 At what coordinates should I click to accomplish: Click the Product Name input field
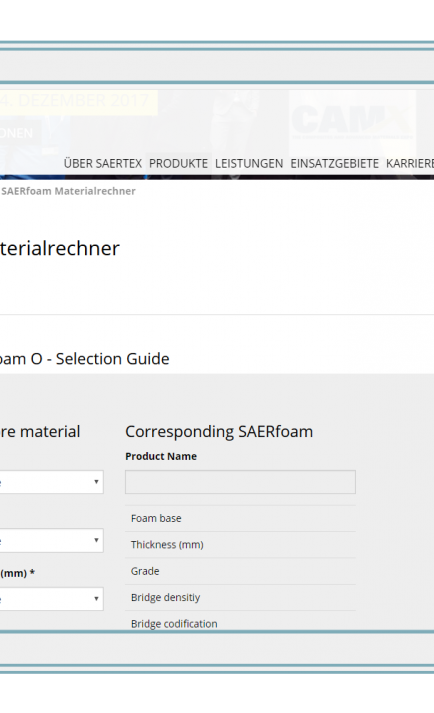coord(240,482)
